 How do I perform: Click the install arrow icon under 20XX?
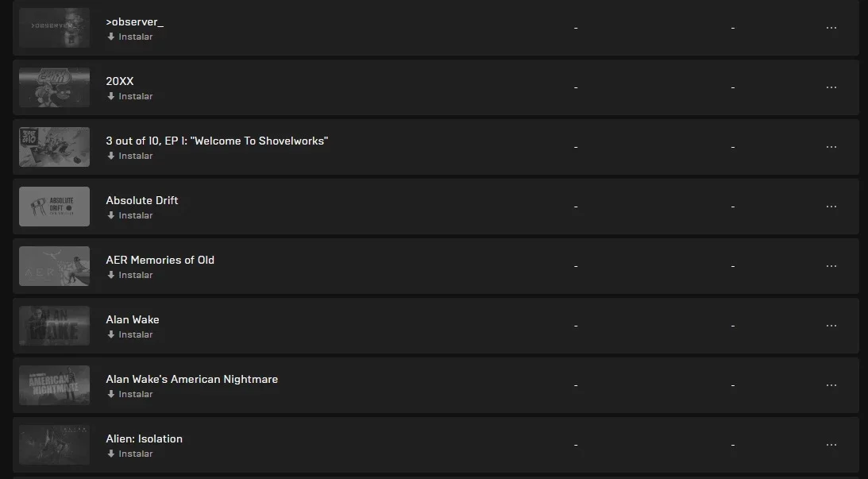(110, 96)
